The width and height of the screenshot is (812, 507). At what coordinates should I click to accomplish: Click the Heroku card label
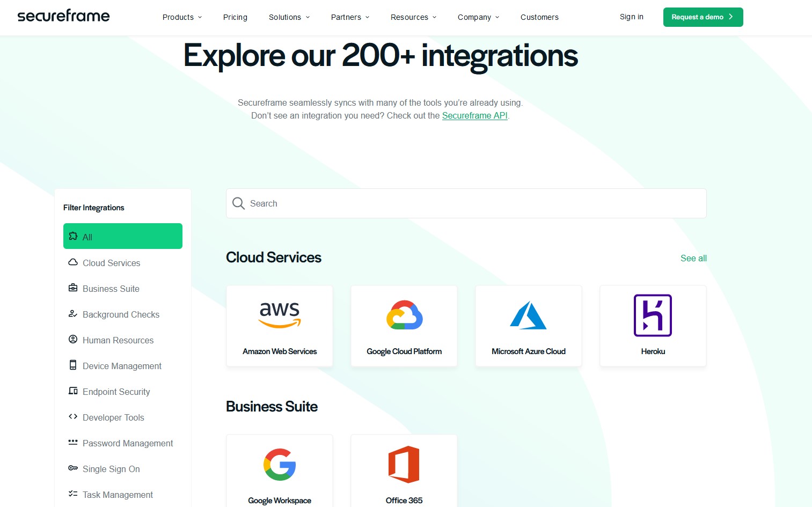point(653,351)
